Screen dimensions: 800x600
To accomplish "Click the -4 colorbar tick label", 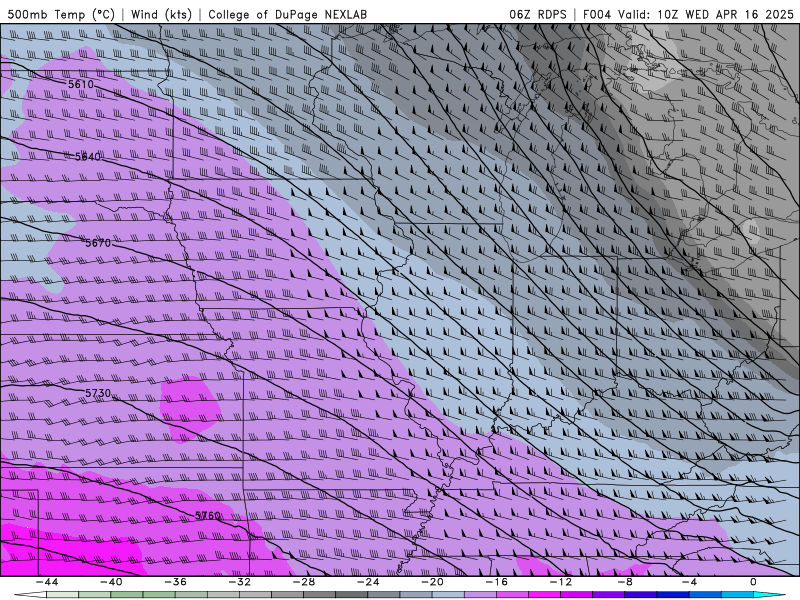I will click(x=689, y=582).
